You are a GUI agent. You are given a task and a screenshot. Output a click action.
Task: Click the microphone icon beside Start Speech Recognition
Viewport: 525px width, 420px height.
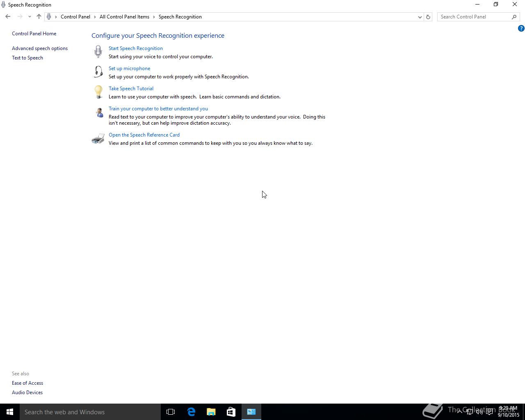98,52
